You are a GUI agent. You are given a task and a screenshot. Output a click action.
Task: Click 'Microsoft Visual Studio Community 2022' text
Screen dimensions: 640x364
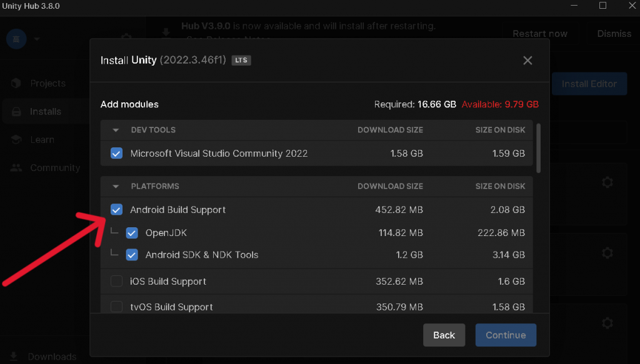[x=219, y=153]
